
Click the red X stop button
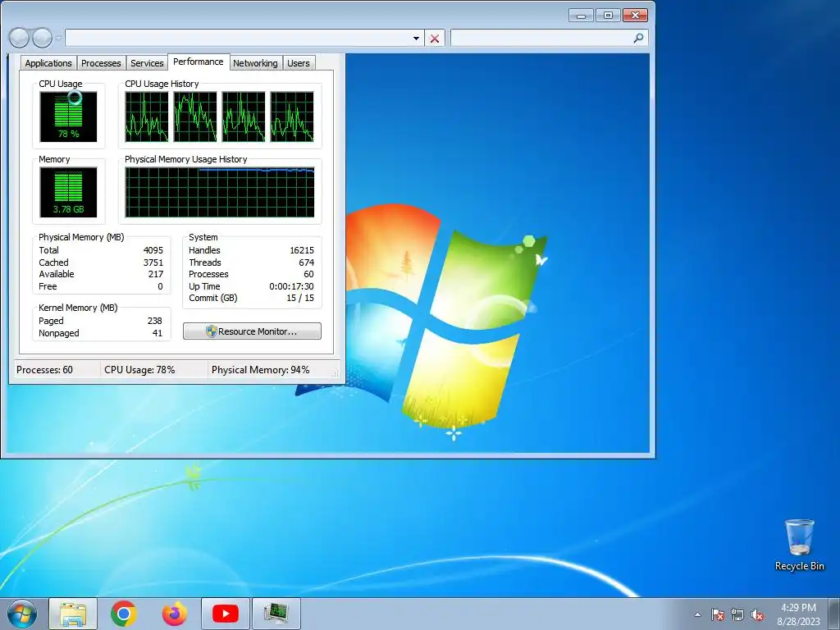pyautogui.click(x=435, y=38)
